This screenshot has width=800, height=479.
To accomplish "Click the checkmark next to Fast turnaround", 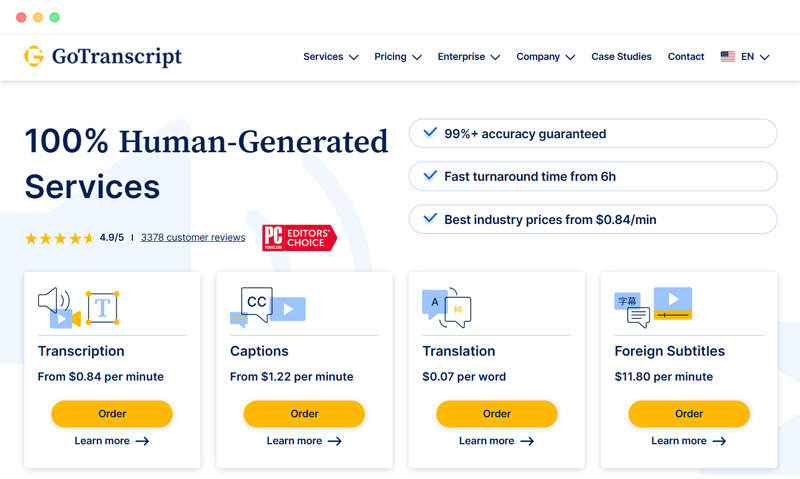I will (430, 175).
